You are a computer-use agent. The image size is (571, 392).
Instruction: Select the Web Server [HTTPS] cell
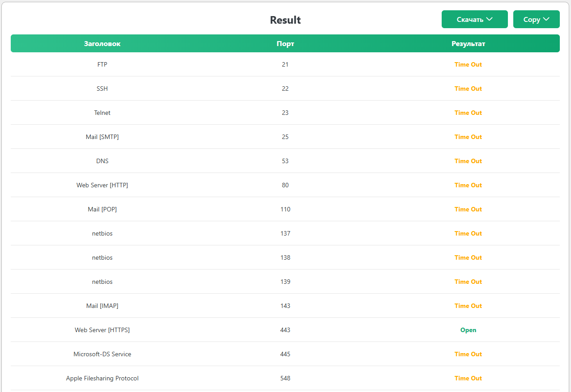click(102, 330)
